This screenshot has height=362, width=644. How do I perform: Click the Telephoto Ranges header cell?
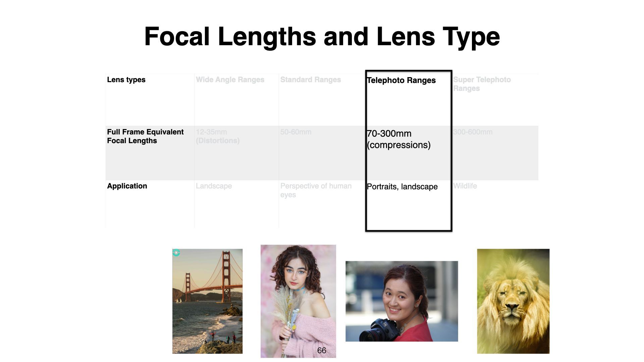pos(401,80)
